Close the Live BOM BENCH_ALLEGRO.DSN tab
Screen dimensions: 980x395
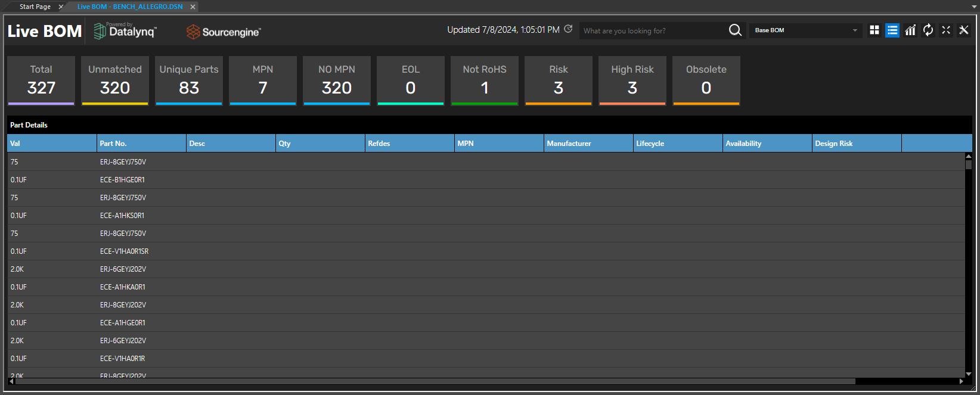coord(193,7)
